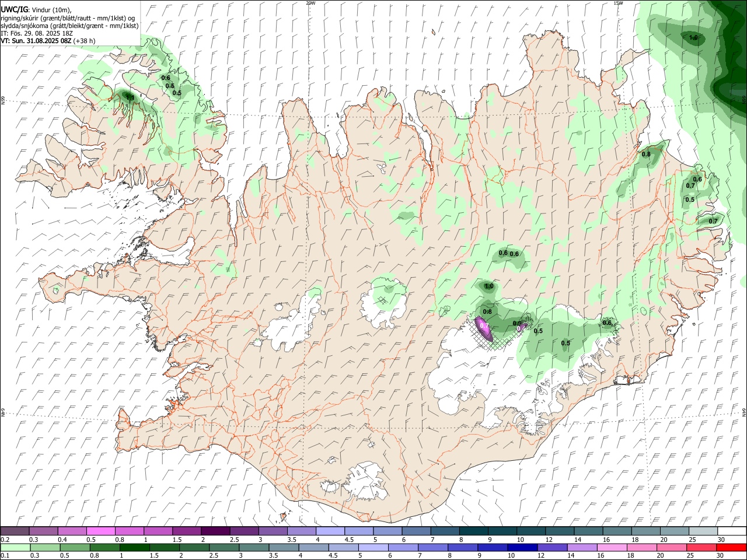Image resolution: width=747 pixels, height=560 pixels.
Task: Click the palest green rain legend swatch at 0.1
Action: (15, 547)
